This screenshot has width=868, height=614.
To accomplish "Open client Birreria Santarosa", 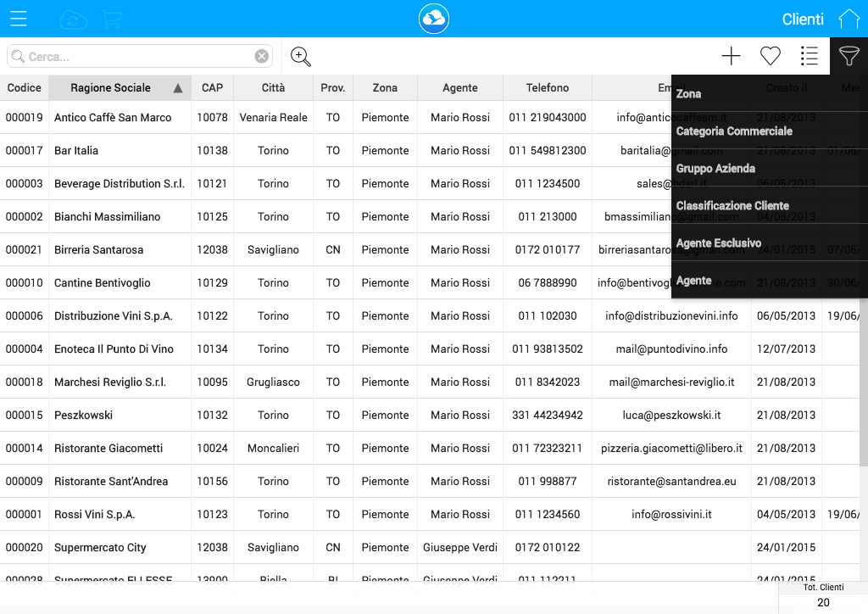I will (98, 249).
